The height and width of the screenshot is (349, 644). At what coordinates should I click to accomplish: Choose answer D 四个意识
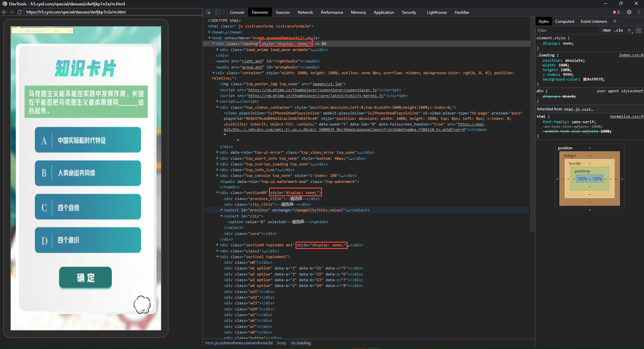point(88,240)
